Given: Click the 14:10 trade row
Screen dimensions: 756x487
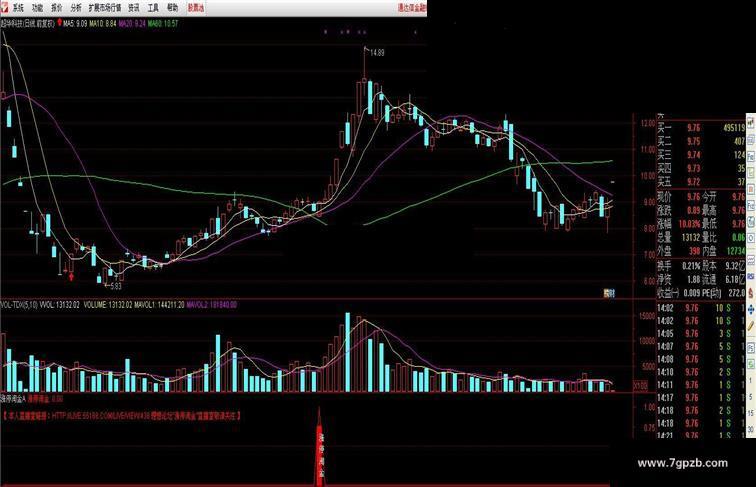Looking at the screenshot, I should 701,372.
